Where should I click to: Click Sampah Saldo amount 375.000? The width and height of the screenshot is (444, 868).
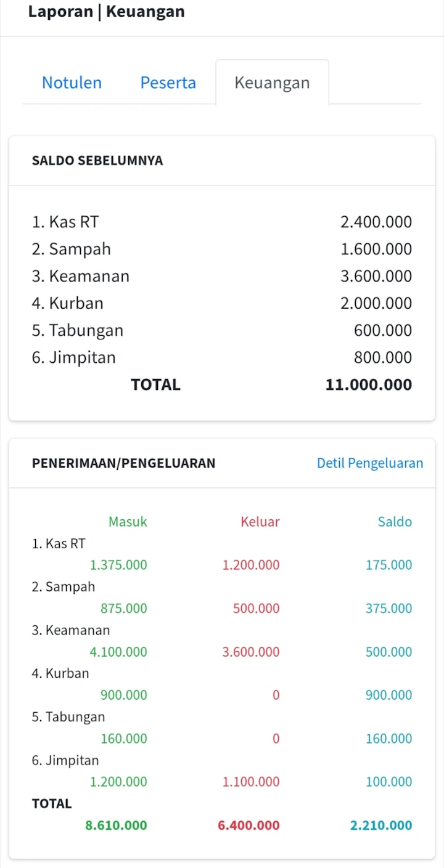tap(388, 609)
